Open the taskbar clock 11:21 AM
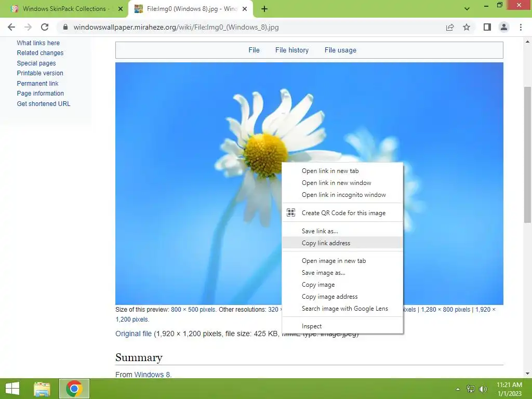The image size is (532, 399). click(x=509, y=389)
